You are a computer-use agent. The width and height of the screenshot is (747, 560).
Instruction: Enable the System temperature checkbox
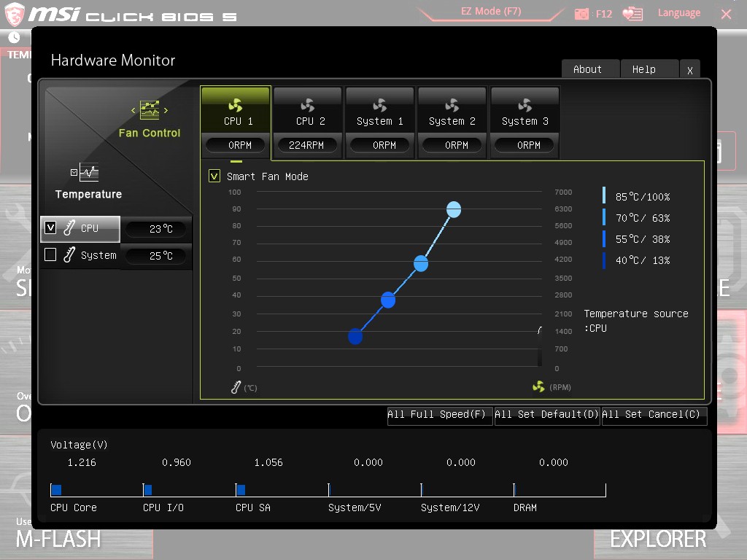pos(50,254)
